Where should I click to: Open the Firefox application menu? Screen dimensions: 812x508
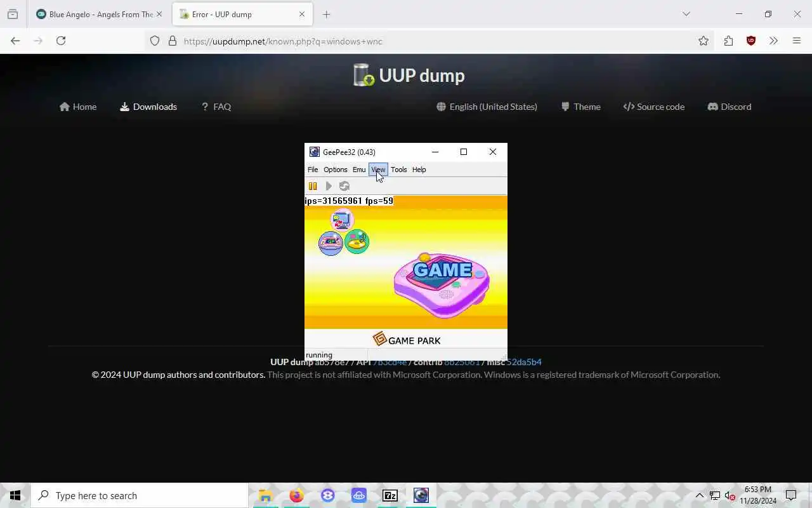[797, 41]
